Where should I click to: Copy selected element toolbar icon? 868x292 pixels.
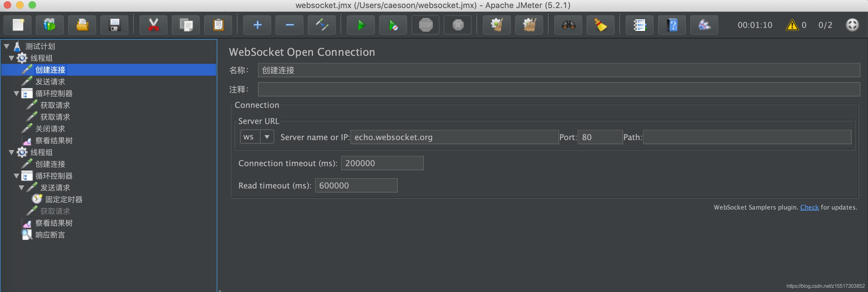[x=186, y=25]
